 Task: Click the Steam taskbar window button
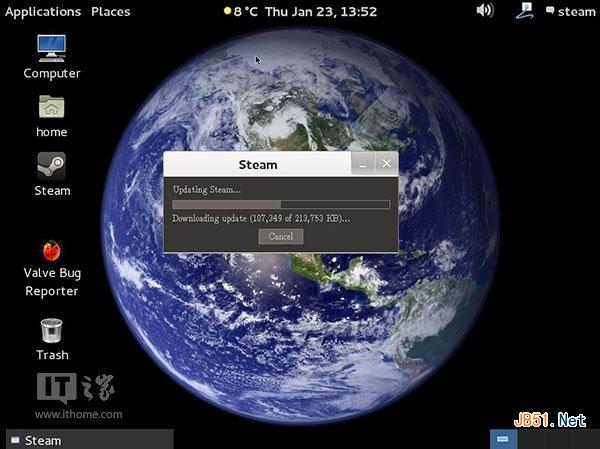click(x=88, y=440)
